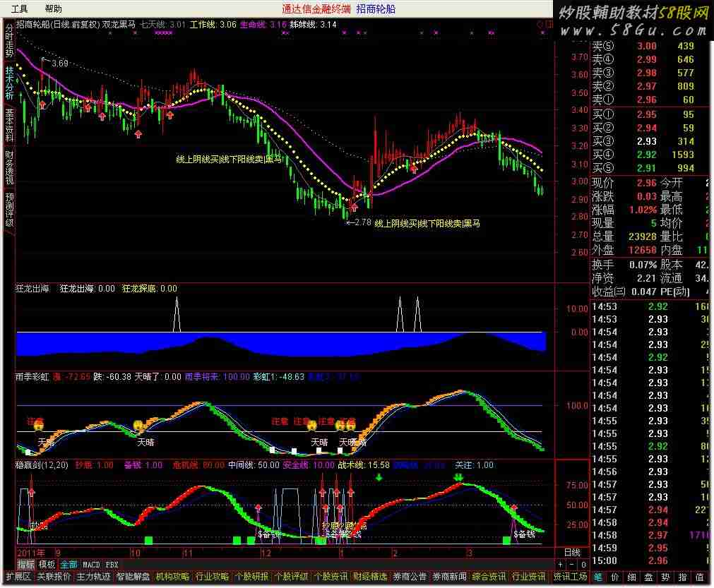Open the 个股评级 bottom tab

pos(292,577)
